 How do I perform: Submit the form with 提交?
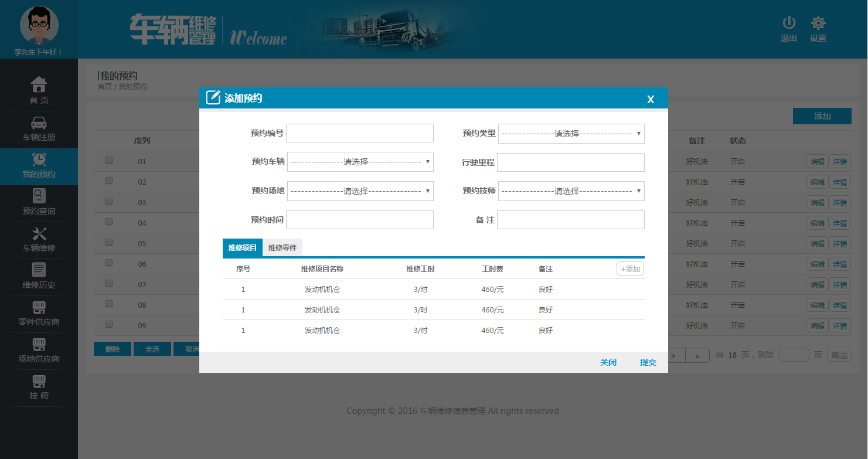648,362
